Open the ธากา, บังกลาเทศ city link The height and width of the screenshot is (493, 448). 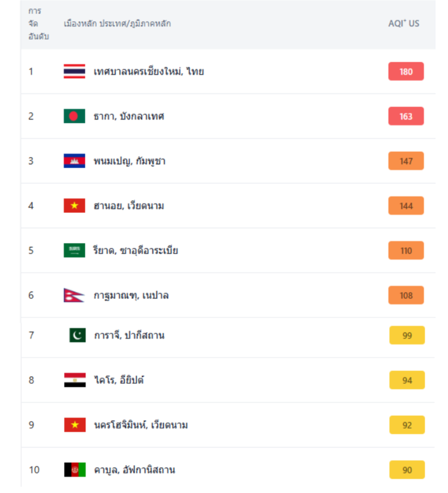(x=129, y=116)
